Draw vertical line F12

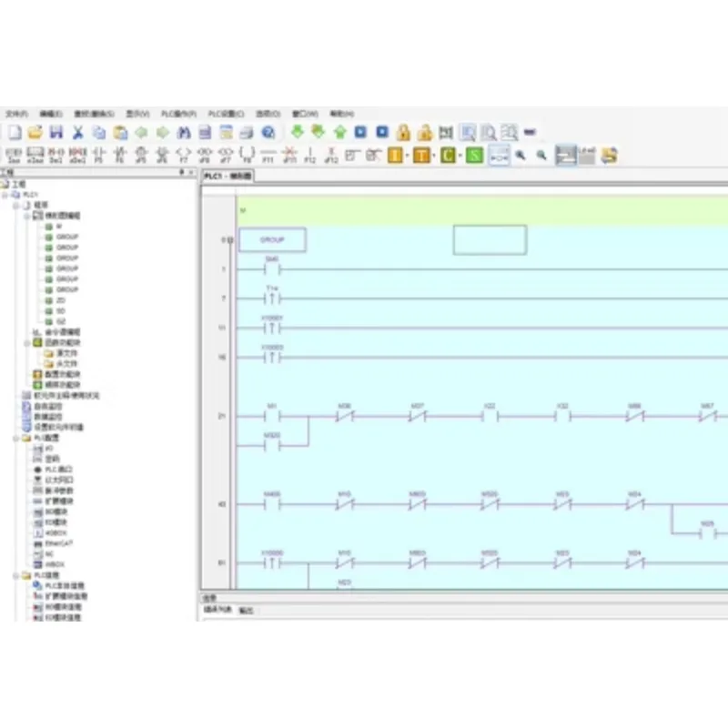(310, 155)
